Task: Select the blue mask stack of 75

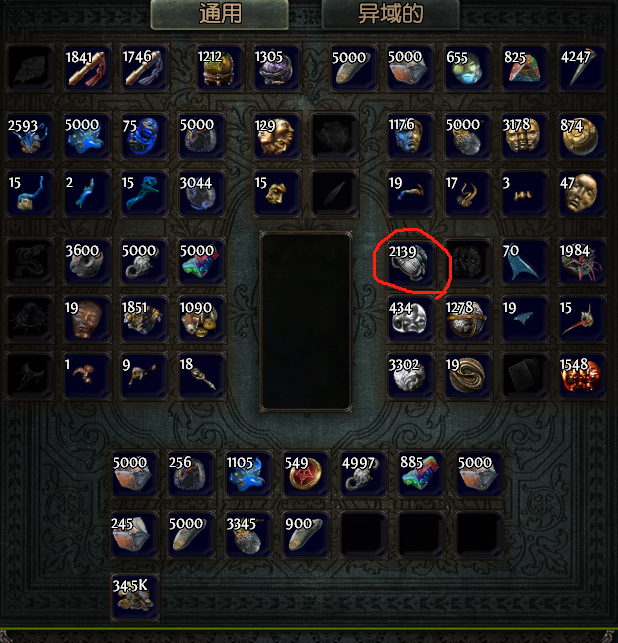Action: [x=144, y=136]
